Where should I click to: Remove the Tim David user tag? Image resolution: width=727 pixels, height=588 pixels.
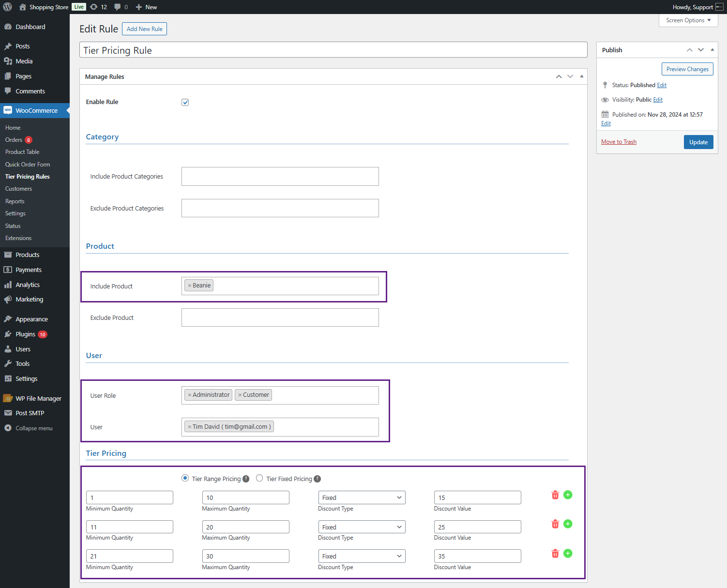[x=190, y=427]
